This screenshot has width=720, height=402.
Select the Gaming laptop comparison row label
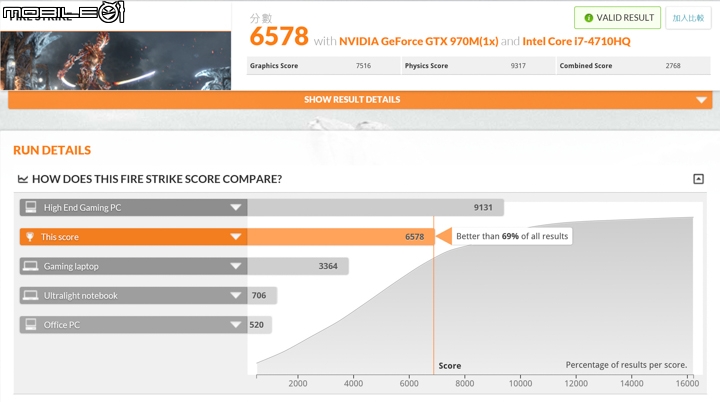click(x=71, y=266)
